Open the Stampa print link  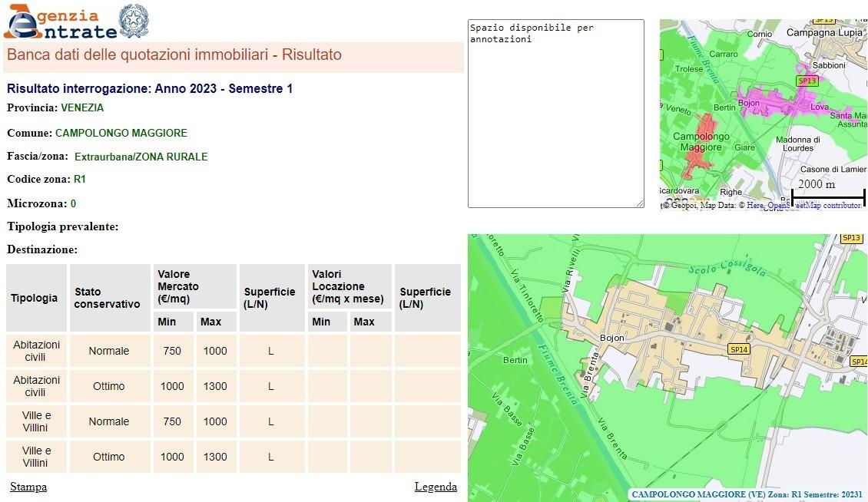pyautogui.click(x=28, y=487)
